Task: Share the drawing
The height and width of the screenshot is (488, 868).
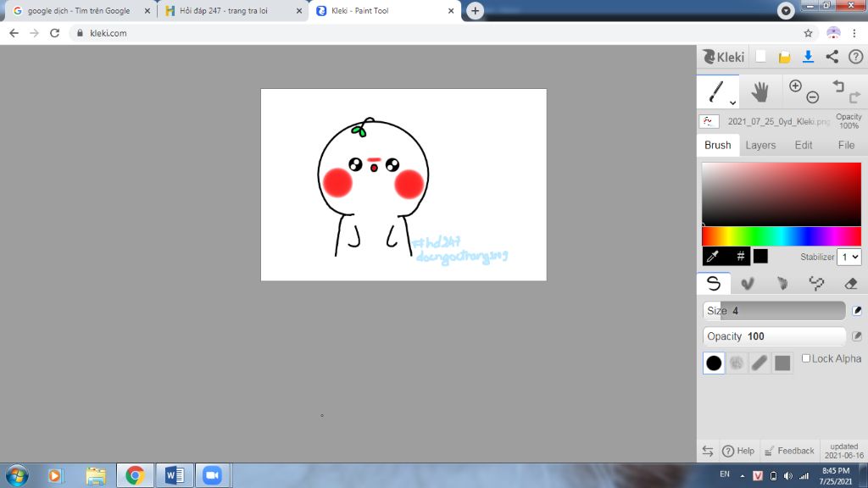Action: click(x=832, y=57)
